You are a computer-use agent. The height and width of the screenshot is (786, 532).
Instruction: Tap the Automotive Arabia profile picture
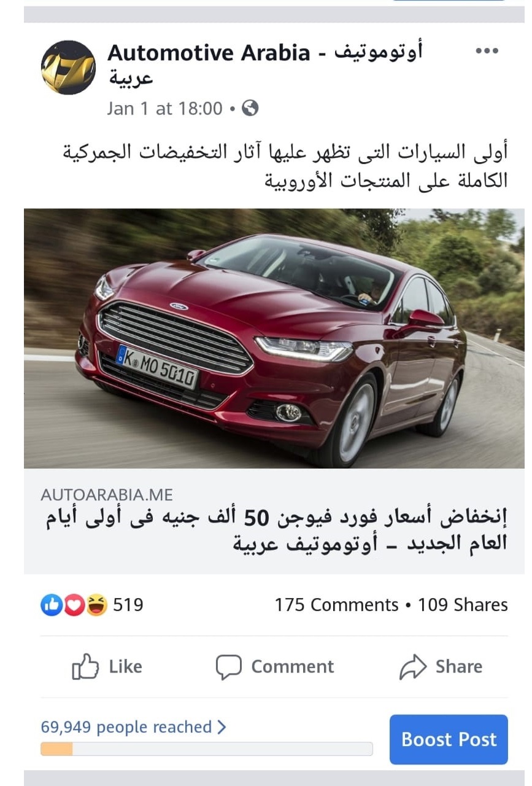click(68, 68)
